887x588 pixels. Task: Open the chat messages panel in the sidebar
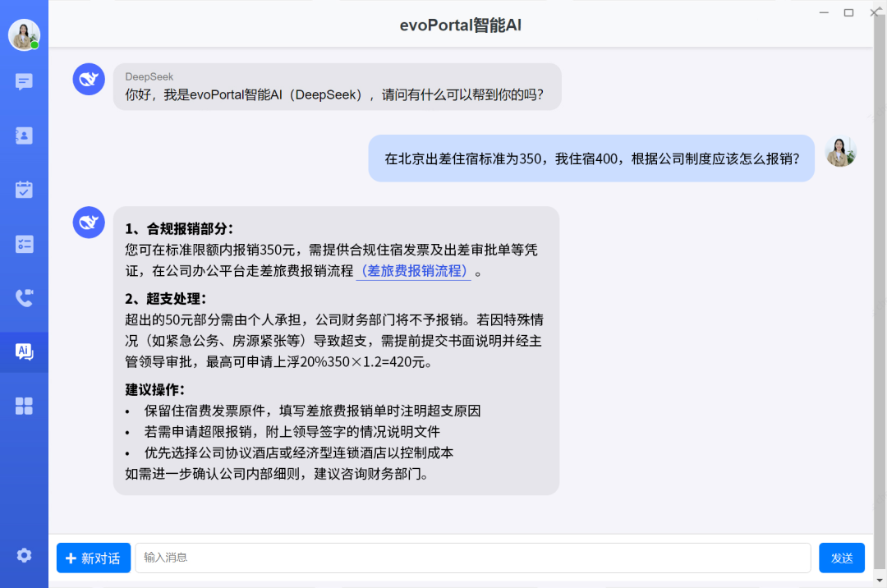click(24, 81)
